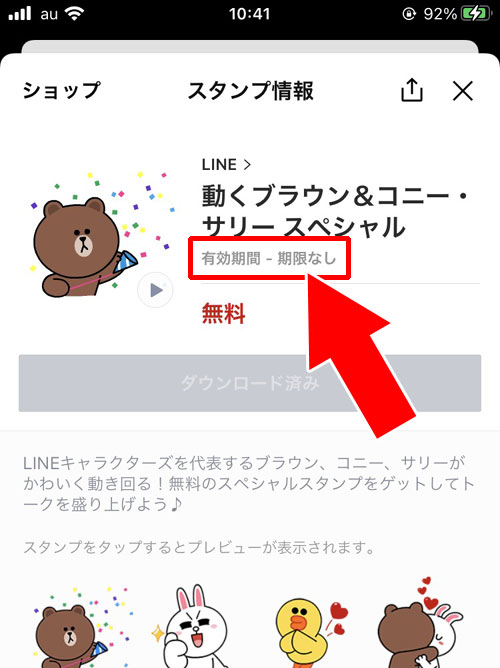Tap the 有効期間 - 期限なし label
Image resolution: width=500 pixels, height=668 pixels.
click(269, 258)
